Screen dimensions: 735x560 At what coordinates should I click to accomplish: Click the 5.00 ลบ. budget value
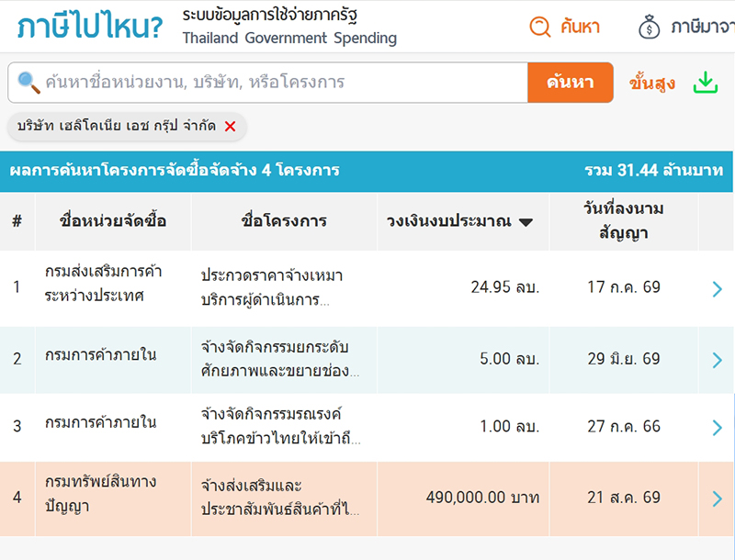pos(510,359)
